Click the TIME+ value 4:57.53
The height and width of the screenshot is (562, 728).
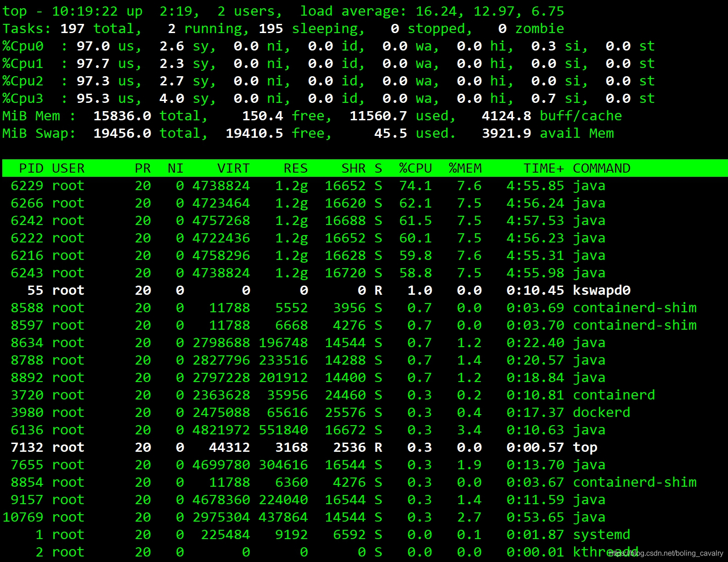click(x=536, y=221)
